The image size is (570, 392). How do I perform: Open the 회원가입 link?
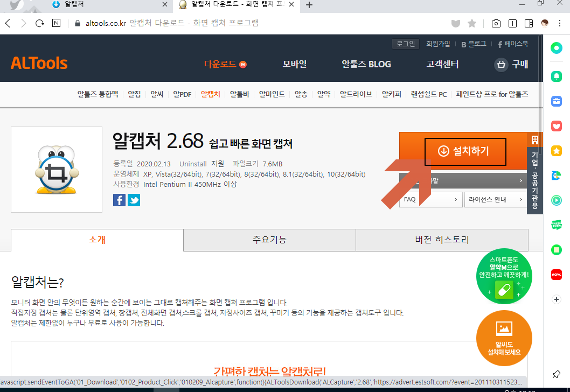click(x=438, y=44)
